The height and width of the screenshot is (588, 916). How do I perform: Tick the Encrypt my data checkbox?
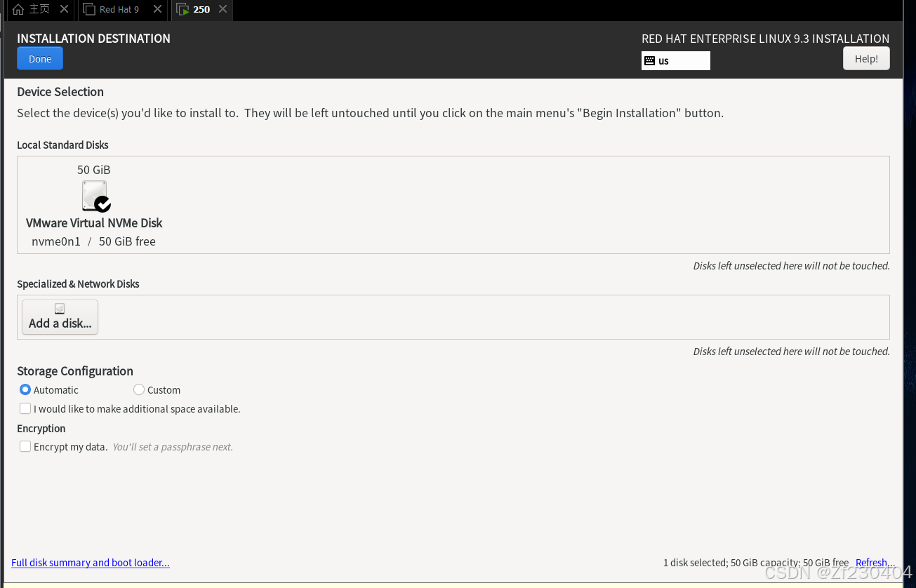[x=25, y=446]
